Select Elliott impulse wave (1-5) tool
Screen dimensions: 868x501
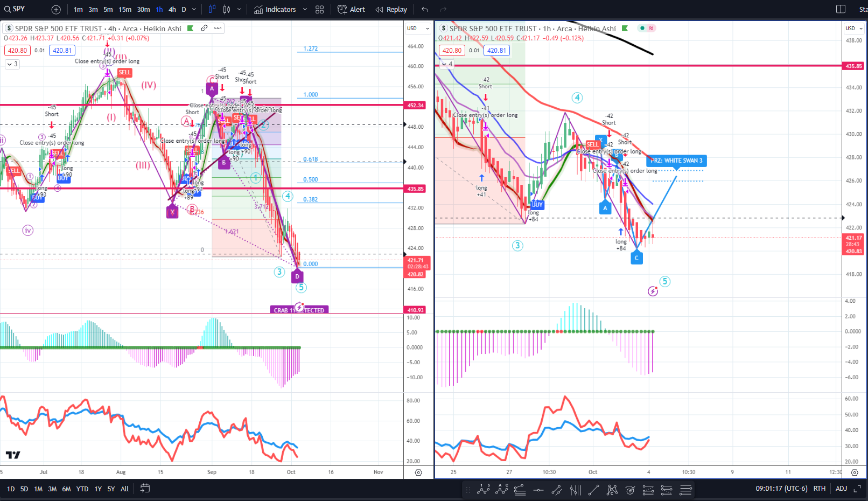click(483, 490)
